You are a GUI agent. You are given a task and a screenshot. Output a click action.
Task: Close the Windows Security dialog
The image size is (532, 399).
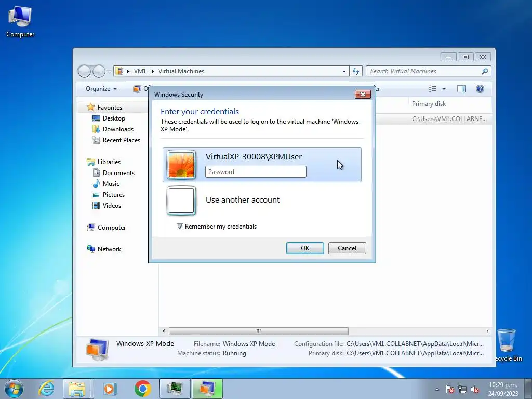363,95
